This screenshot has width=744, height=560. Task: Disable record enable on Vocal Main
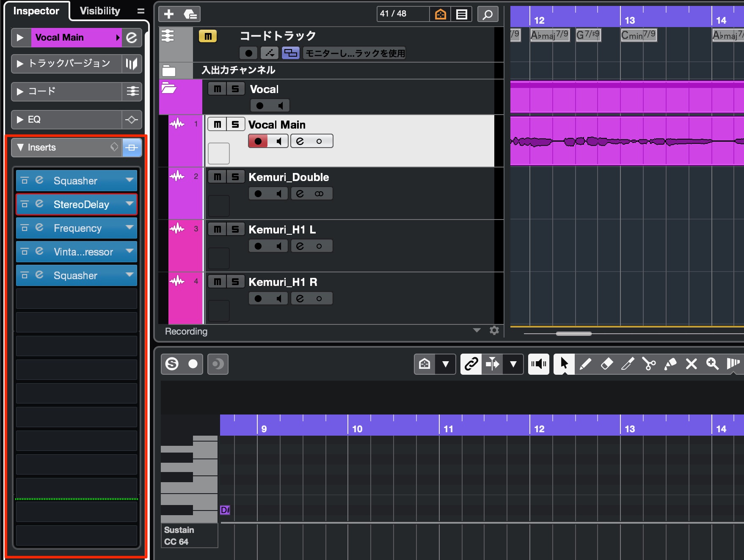[258, 141]
